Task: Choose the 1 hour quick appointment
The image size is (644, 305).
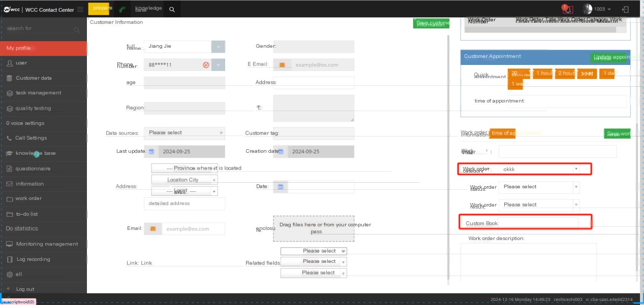Action: pos(543,74)
